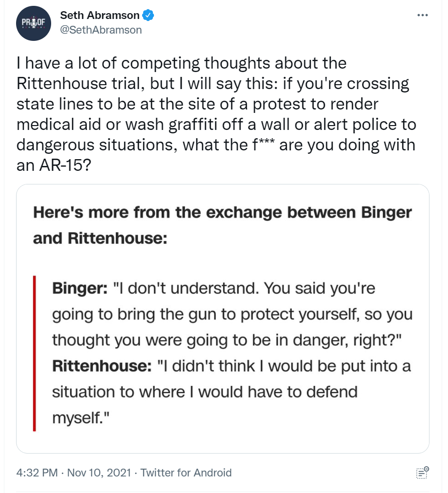The width and height of the screenshot is (448, 493).
Task: Click the 4:32 PM timestamp
Action: click(37, 473)
